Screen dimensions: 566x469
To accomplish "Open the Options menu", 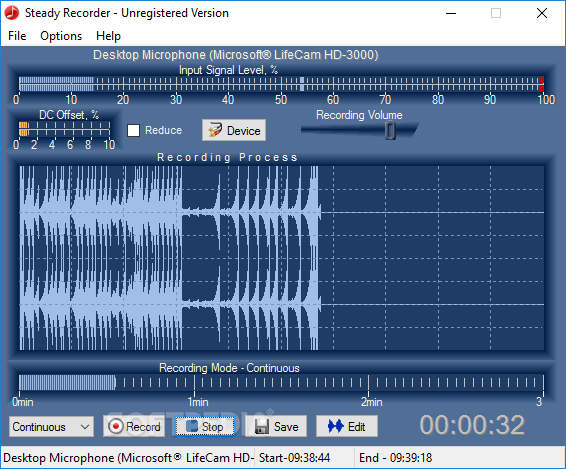I will (x=61, y=36).
